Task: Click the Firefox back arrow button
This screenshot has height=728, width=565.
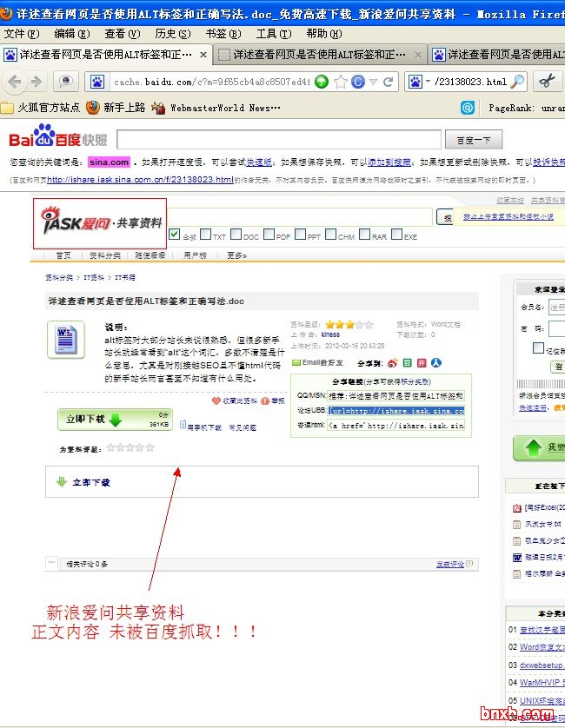Action: click(15, 82)
